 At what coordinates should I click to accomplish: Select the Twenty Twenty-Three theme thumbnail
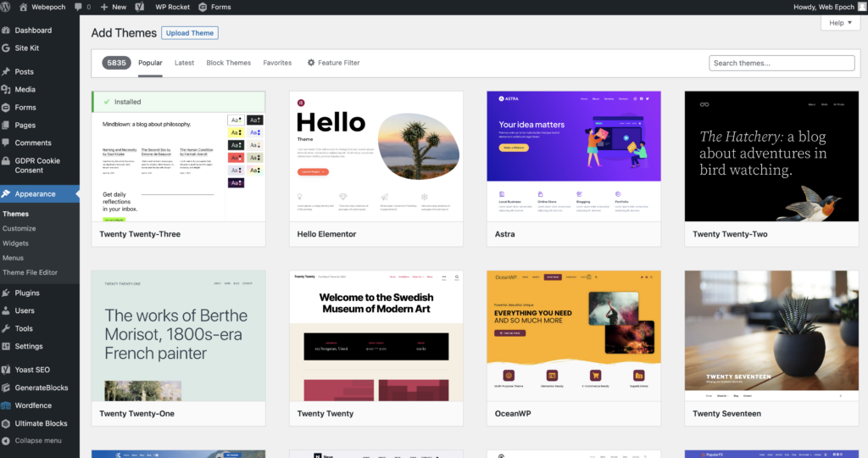tap(178, 157)
